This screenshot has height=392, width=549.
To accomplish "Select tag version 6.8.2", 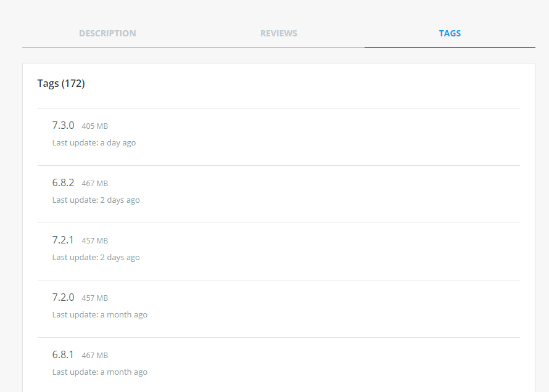I will [63, 182].
